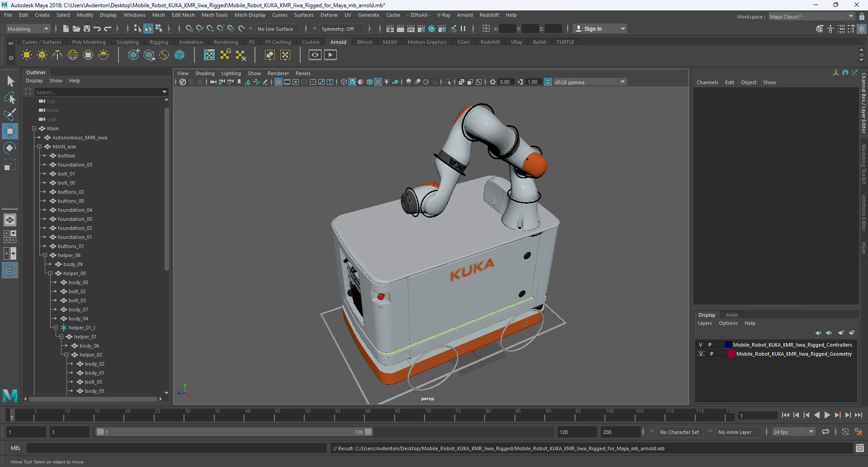
Task: Toggle textured display in viewport toolbar
Action: click(378, 82)
